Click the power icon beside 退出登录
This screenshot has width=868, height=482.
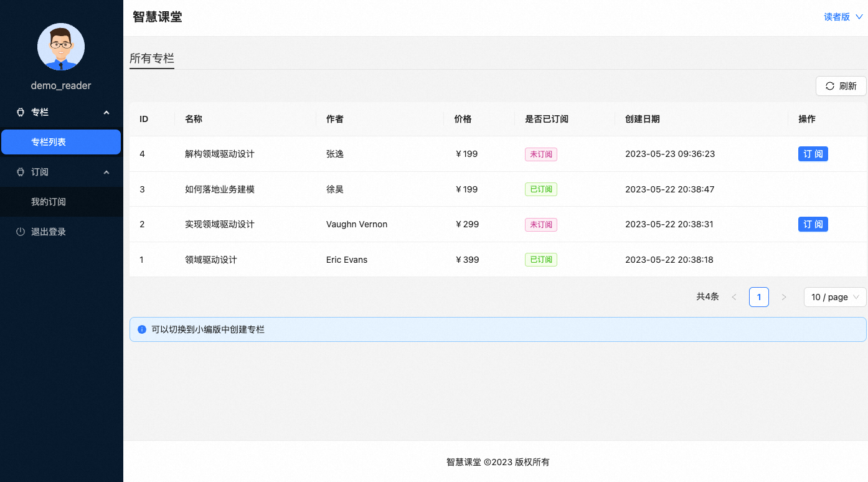[x=21, y=232]
